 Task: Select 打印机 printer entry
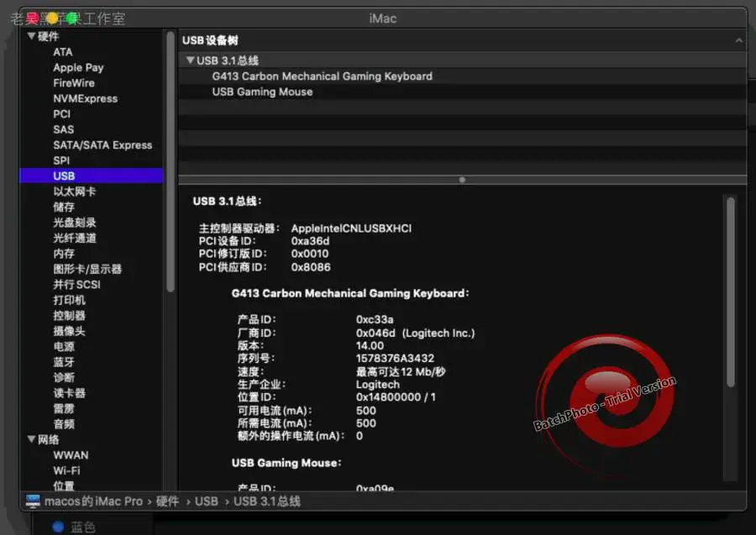pyautogui.click(x=69, y=300)
